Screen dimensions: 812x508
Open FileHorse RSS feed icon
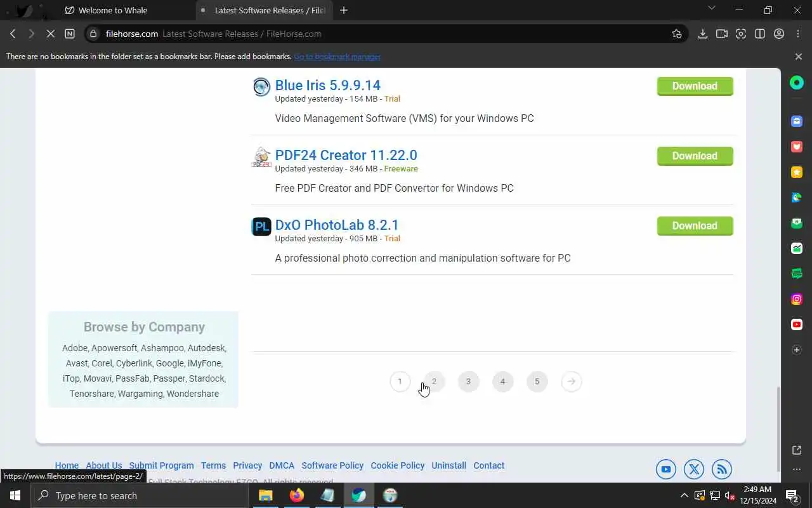click(x=722, y=469)
